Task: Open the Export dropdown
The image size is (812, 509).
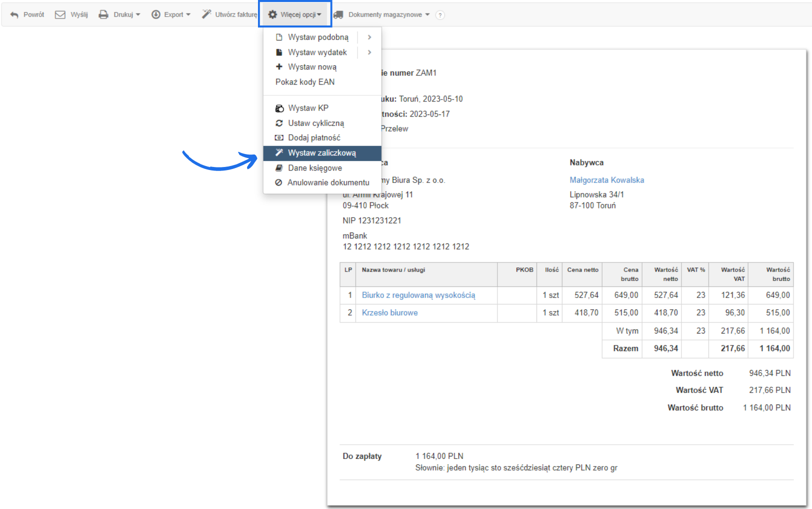Action: (171, 15)
